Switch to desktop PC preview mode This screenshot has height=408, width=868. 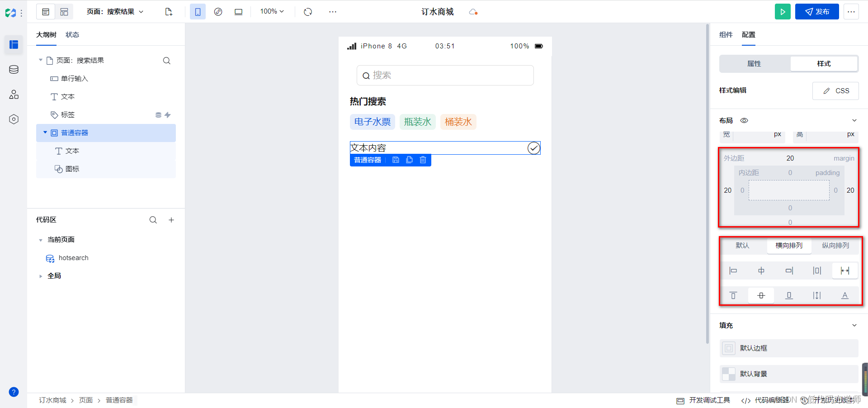tap(238, 12)
